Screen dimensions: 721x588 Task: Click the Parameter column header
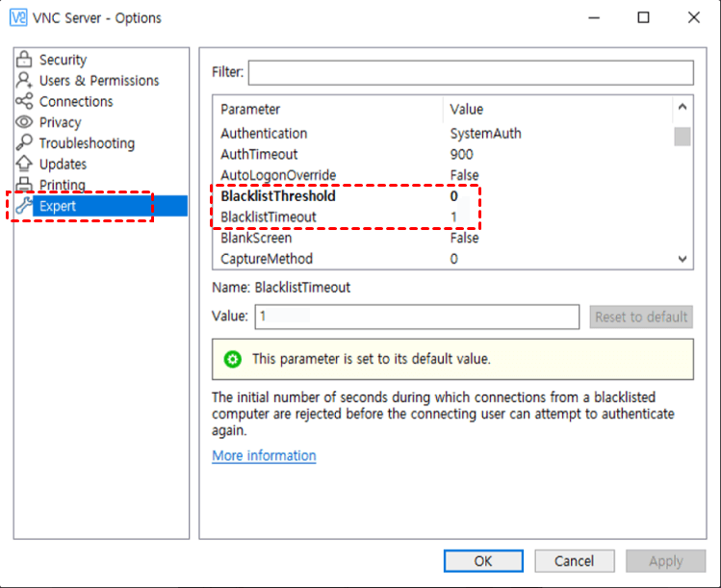pyautogui.click(x=328, y=110)
